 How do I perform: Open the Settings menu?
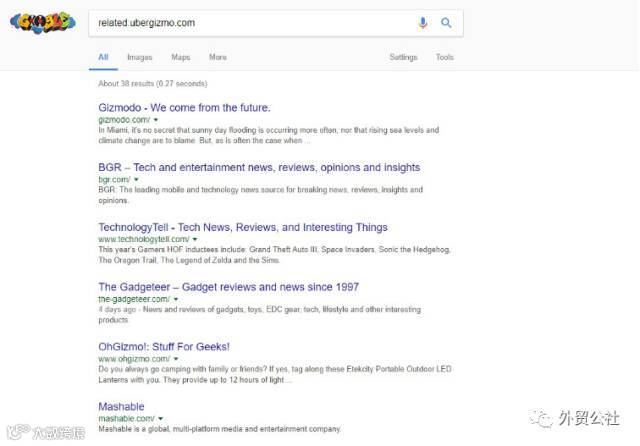[x=403, y=57]
